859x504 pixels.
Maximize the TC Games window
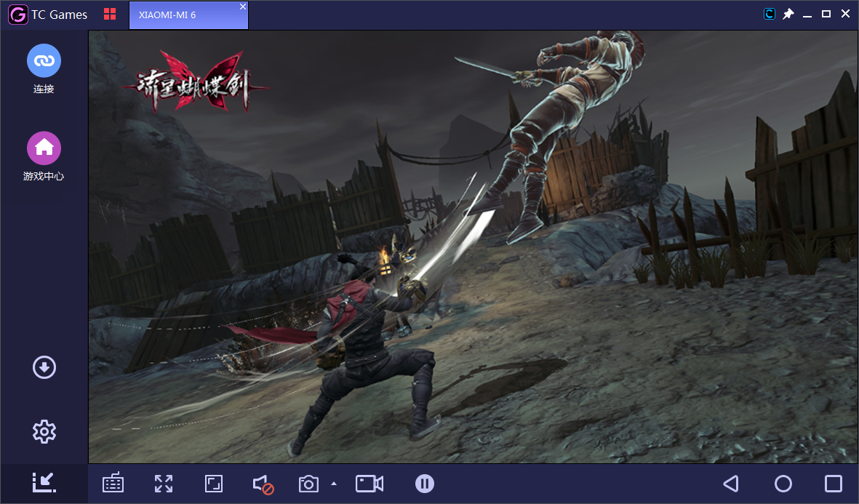pyautogui.click(x=826, y=14)
